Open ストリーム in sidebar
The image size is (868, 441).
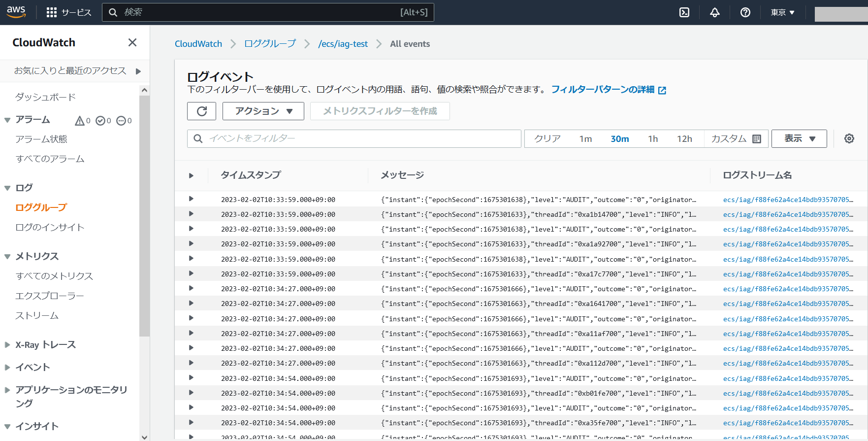[x=37, y=315]
